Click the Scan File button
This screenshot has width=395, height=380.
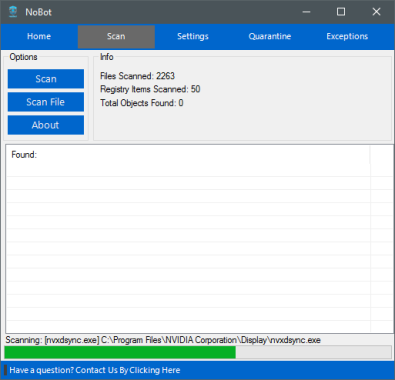pos(46,102)
